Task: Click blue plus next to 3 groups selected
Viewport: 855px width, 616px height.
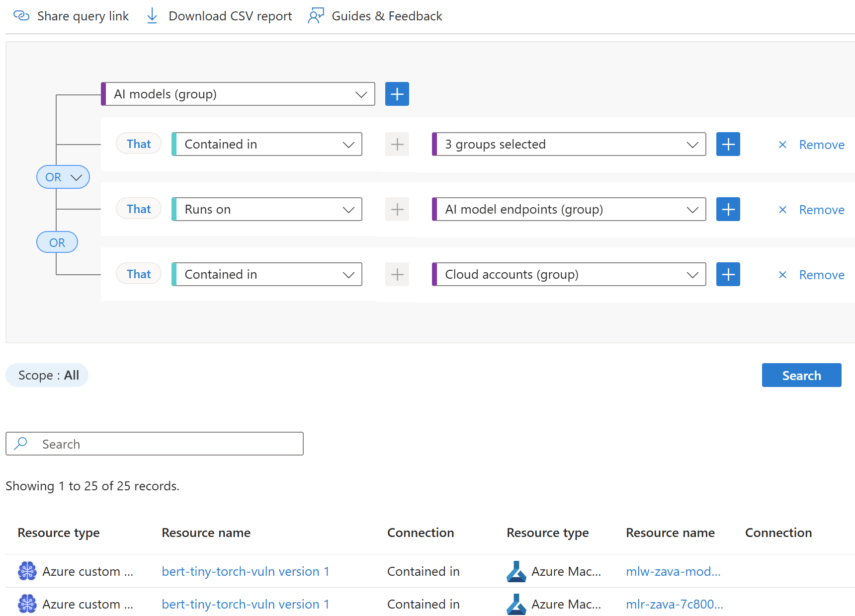Action: point(728,144)
